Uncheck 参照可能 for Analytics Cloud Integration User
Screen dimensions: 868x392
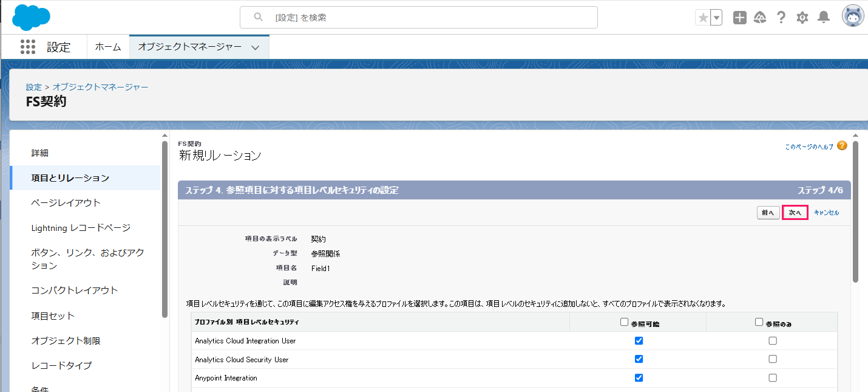pos(639,341)
